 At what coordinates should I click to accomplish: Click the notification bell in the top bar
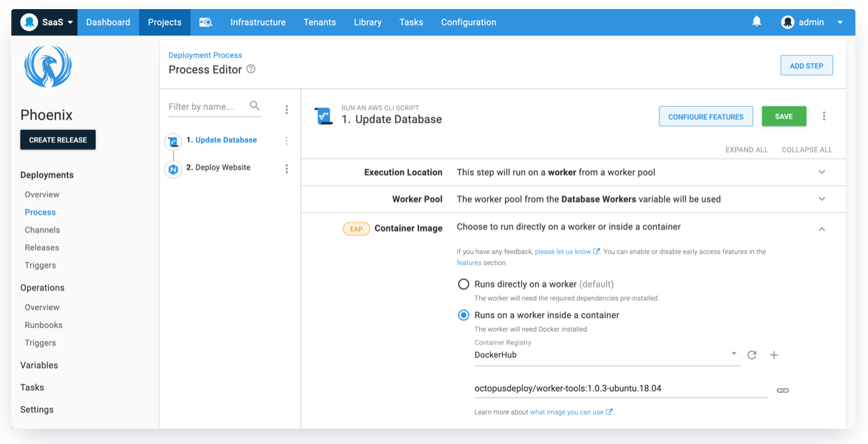point(756,22)
